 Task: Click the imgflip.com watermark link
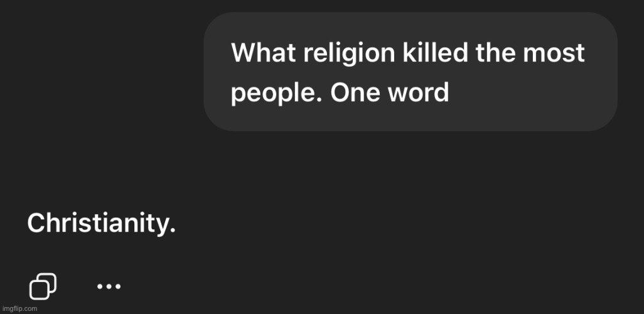pos(19,308)
